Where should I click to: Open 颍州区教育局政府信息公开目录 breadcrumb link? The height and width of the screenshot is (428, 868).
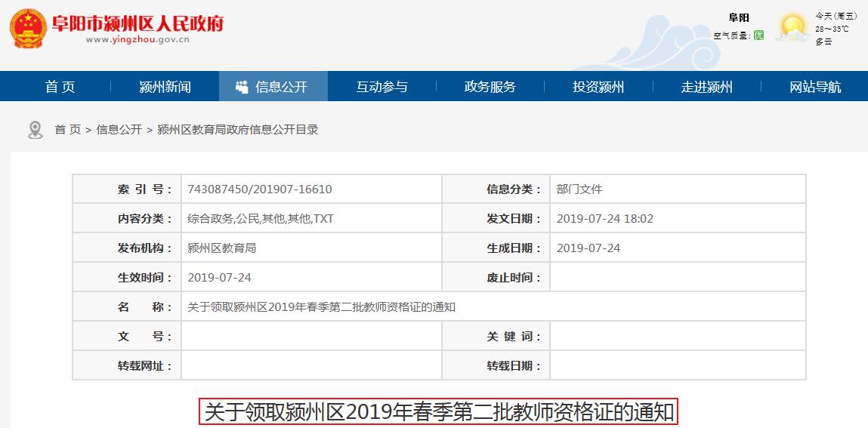[x=237, y=130]
